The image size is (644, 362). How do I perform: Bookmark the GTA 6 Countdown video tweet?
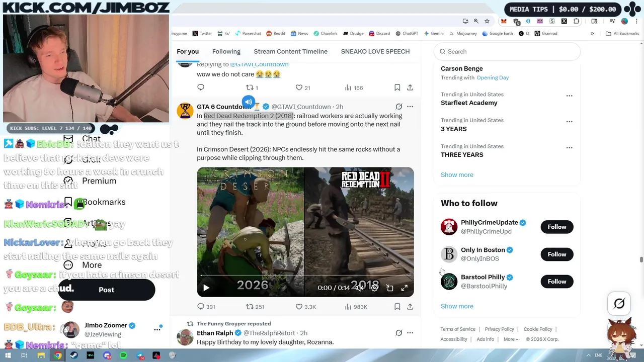397,307
